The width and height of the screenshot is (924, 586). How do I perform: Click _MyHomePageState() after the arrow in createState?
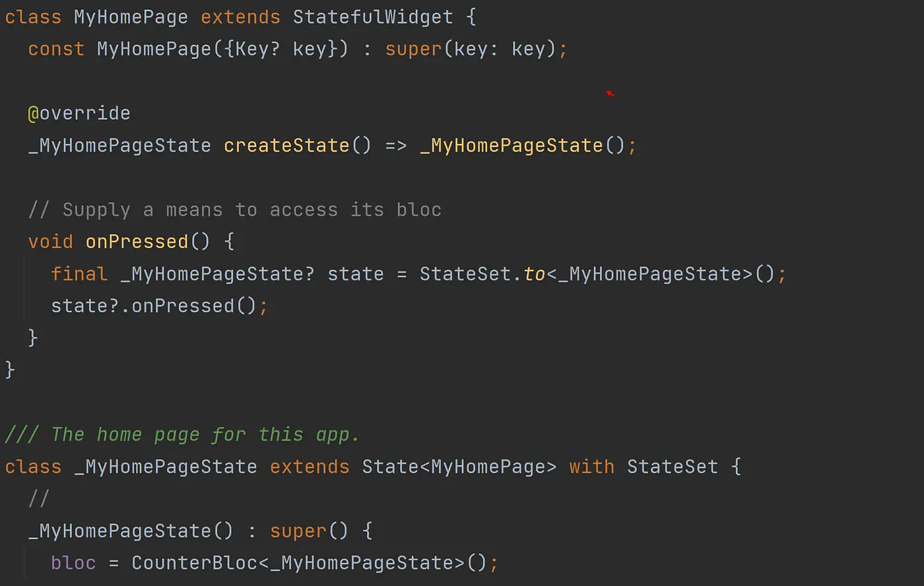(x=522, y=145)
